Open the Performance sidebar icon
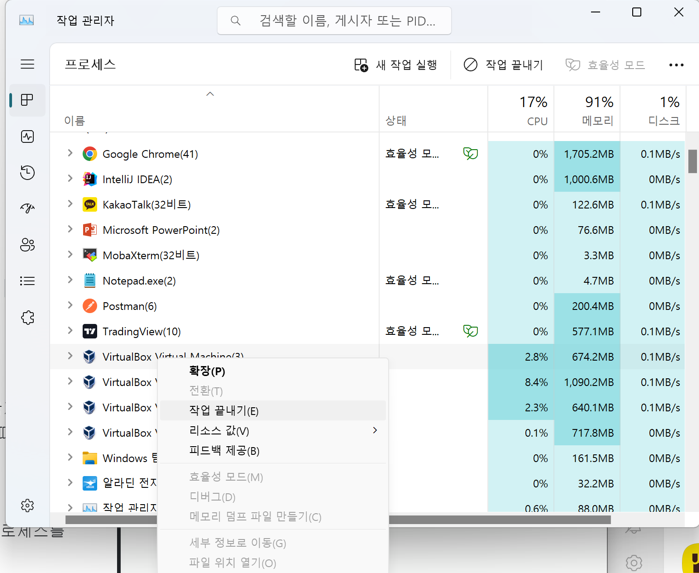Image resolution: width=699 pixels, height=573 pixels. (27, 136)
